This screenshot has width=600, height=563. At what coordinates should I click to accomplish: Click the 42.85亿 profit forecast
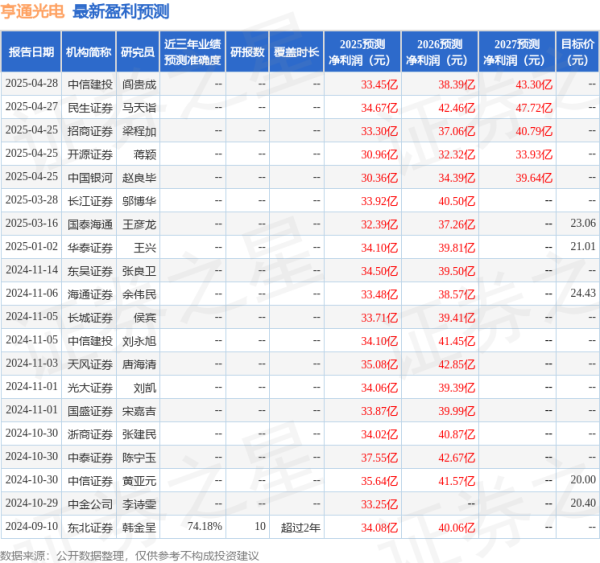click(x=457, y=364)
